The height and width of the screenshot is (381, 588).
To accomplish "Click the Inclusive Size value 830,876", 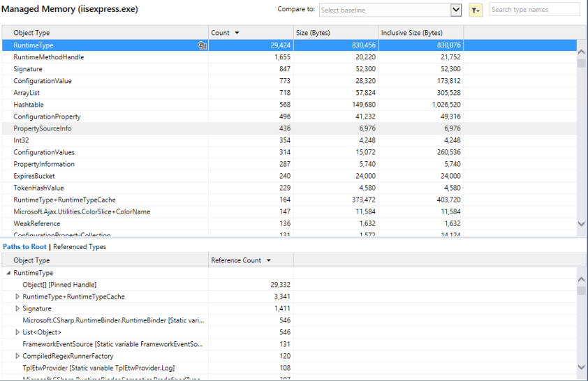I will tap(449, 45).
